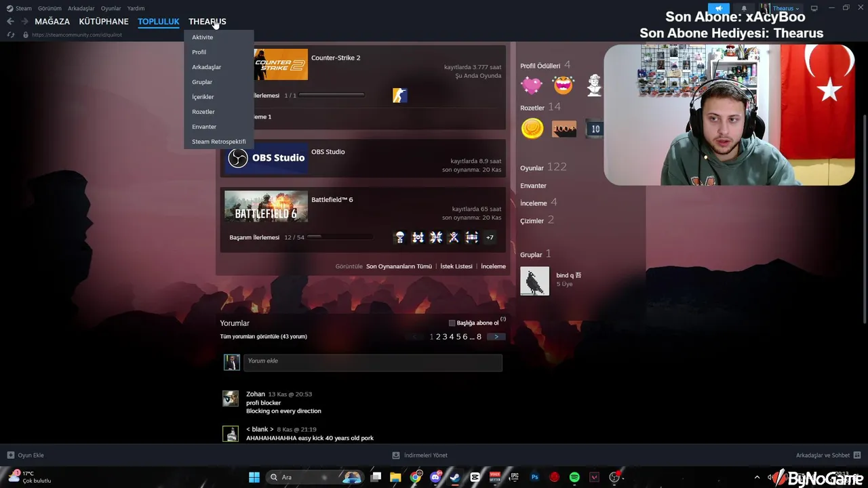Click the Steam announcements megaphone icon
Screen dimensions: 868x488
point(718,8)
